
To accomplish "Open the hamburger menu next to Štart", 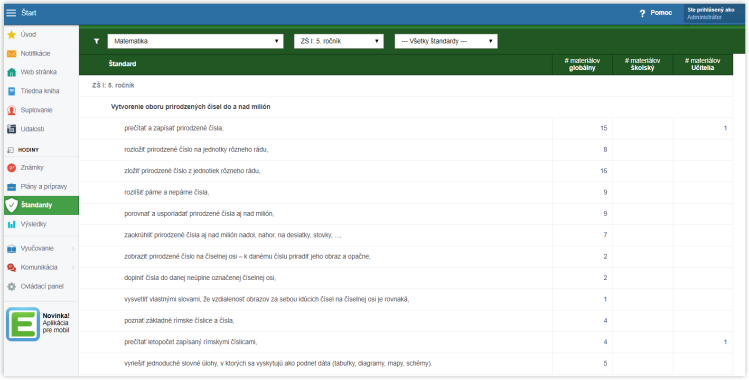I will [11, 13].
